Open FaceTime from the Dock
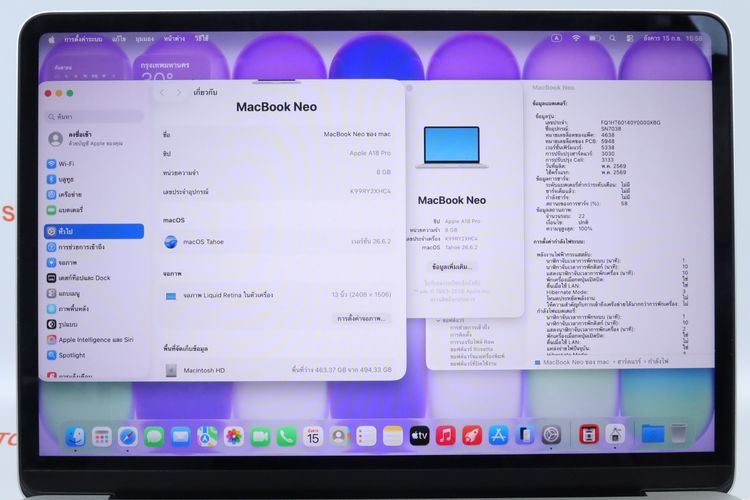Image resolution: width=750 pixels, height=500 pixels. coord(260,436)
